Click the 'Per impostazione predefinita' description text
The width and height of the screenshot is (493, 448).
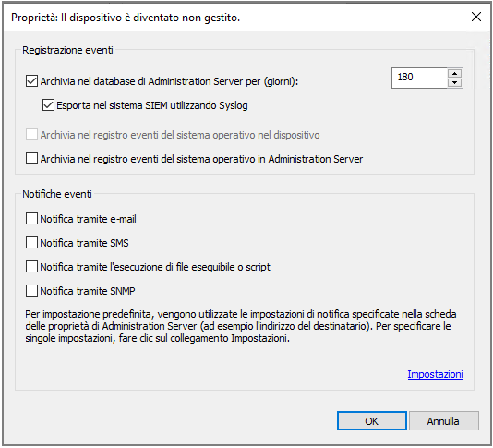click(241, 326)
